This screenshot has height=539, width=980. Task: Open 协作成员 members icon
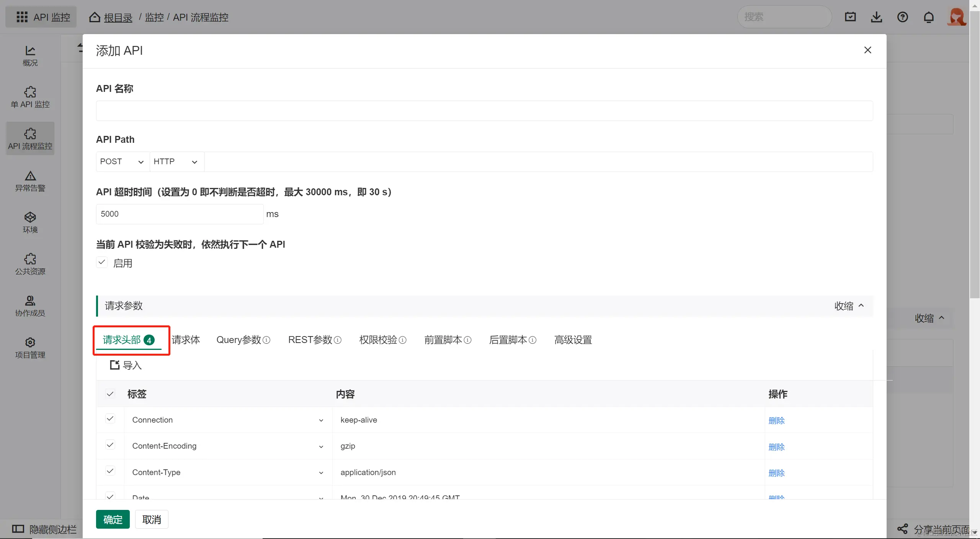[30, 301]
